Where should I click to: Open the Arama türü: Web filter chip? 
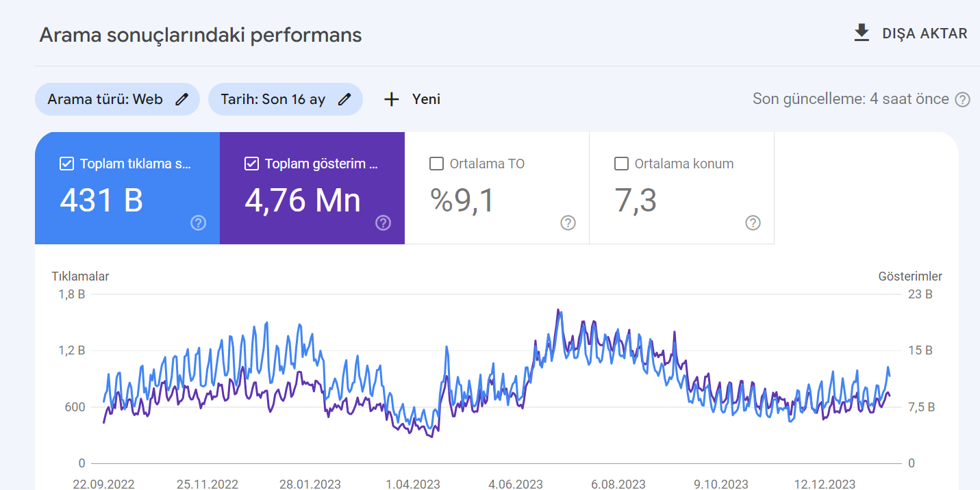coord(117,99)
